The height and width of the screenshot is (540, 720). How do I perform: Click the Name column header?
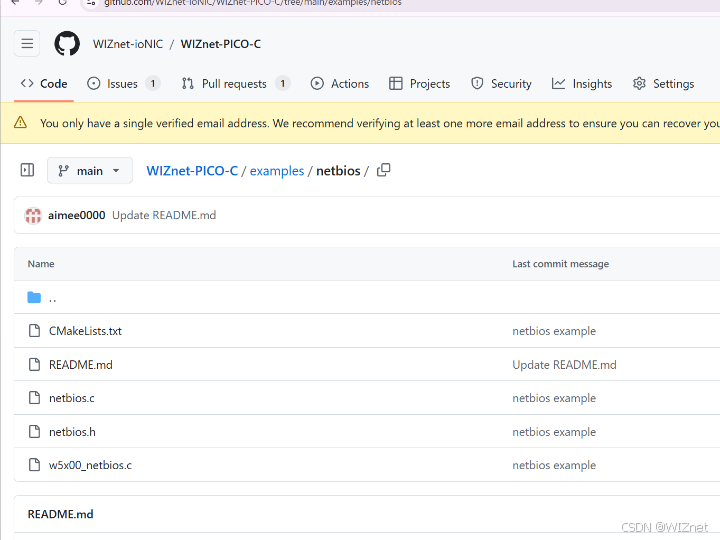pos(41,264)
